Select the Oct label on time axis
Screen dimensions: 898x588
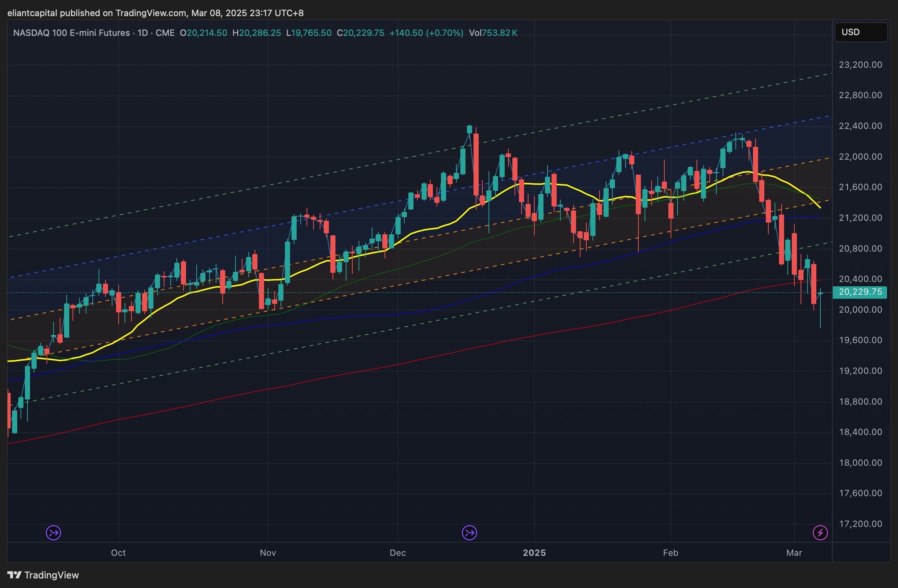[118, 553]
